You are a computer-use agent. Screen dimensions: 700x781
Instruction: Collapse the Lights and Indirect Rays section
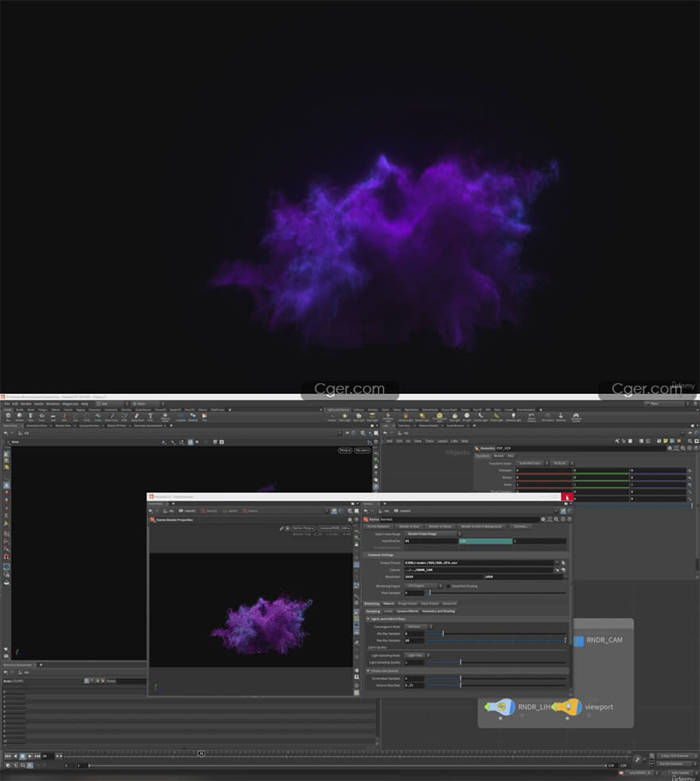[x=367, y=619]
